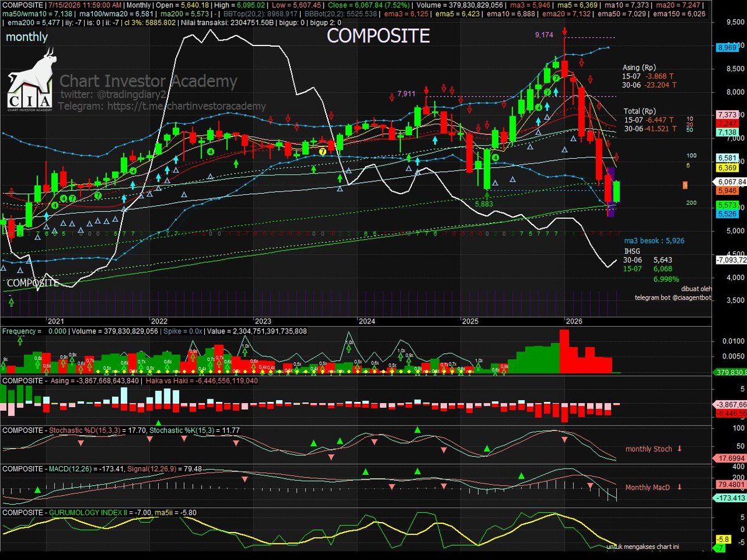Image resolution: width=747 pixels, height=560 pixels.
Task: Click the green 7,138 price axis label
Action: coord(727,133)
